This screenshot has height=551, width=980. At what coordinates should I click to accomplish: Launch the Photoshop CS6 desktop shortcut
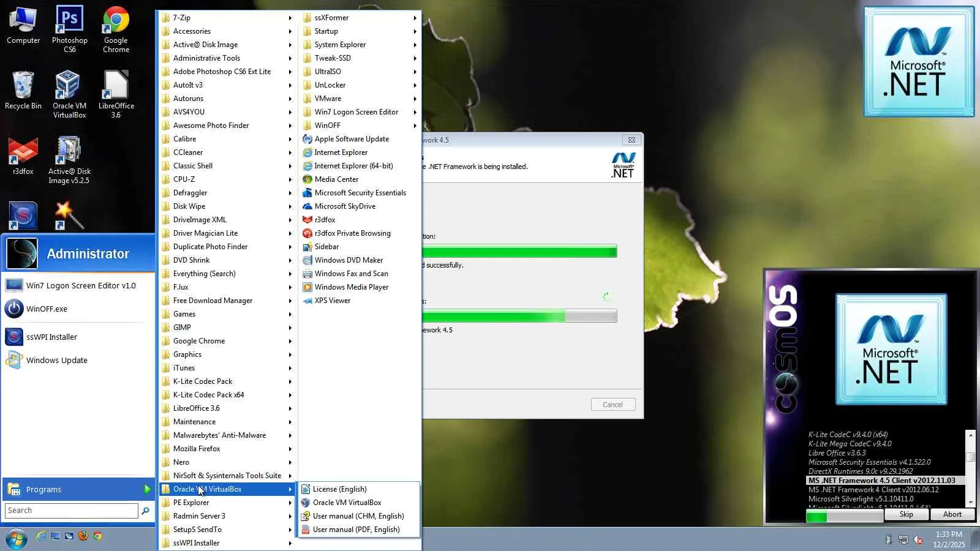point(70,29)
